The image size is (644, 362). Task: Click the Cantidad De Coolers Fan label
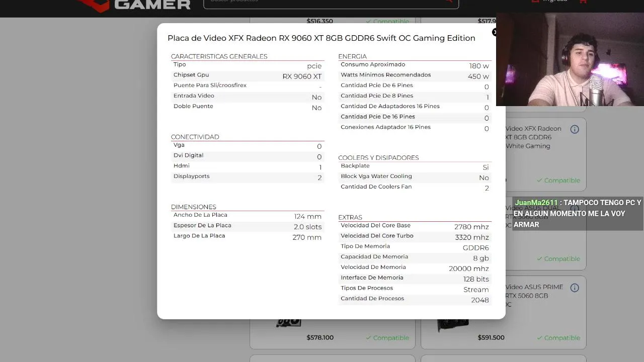[376, 187]
